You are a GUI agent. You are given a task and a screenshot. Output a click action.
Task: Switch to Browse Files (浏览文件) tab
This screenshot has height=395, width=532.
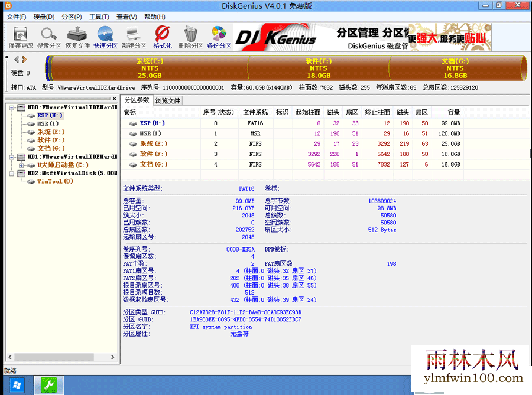168,100
